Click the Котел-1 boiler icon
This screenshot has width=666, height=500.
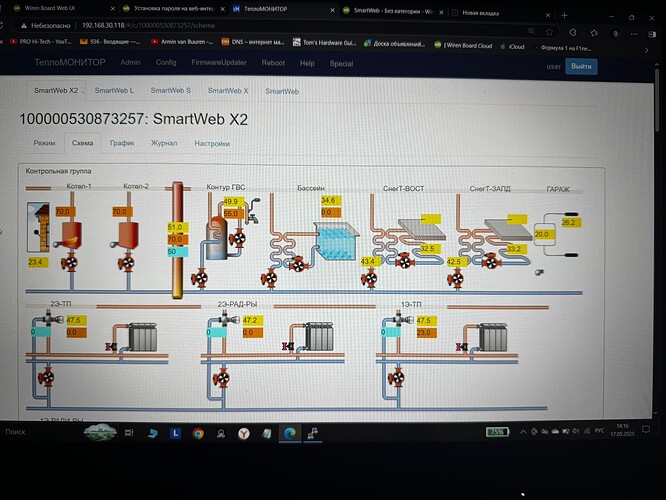(x=71, y=235)
